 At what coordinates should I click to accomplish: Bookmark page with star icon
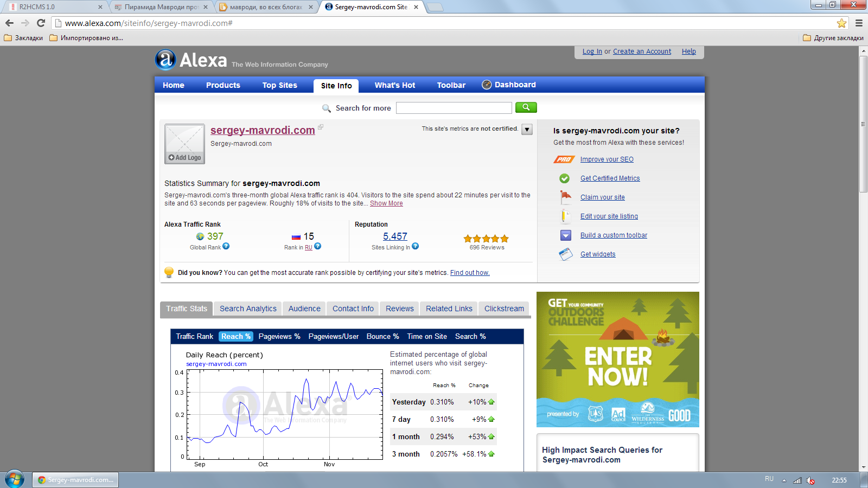pyautogui.click(x=841, y=23)
